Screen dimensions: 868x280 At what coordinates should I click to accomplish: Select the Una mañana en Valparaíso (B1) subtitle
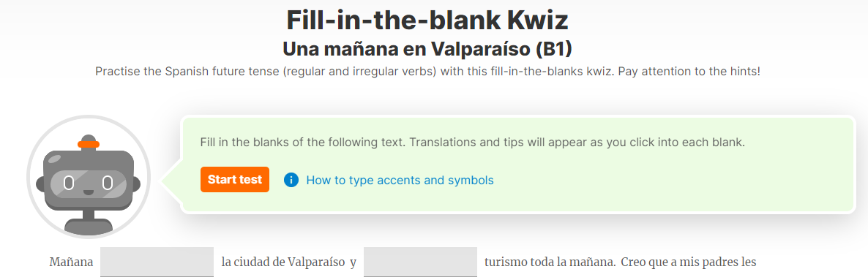427,49
